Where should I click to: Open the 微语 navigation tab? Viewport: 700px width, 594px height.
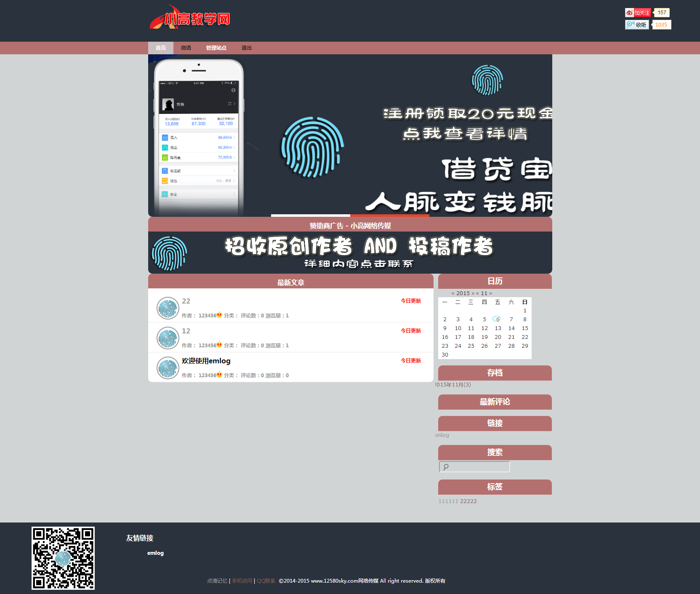(x=186, y=48)
